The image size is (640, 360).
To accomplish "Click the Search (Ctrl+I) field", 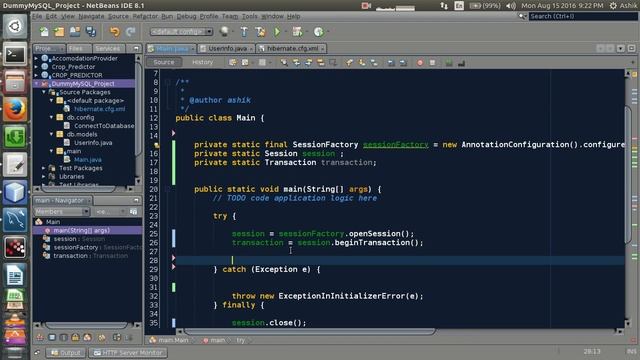I will [x=583, y=16].
